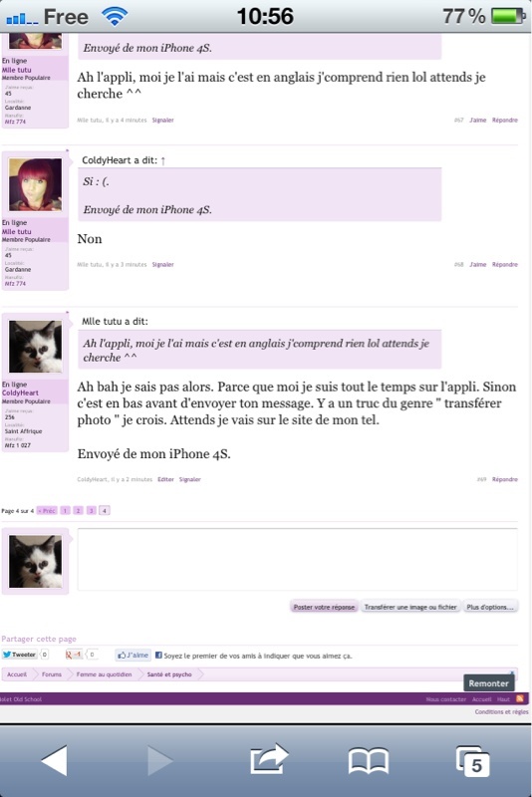The width and height of the screenshot is (532, 797).
Task: Click Poster votre réponse button
Action: (x=324, y=607)
